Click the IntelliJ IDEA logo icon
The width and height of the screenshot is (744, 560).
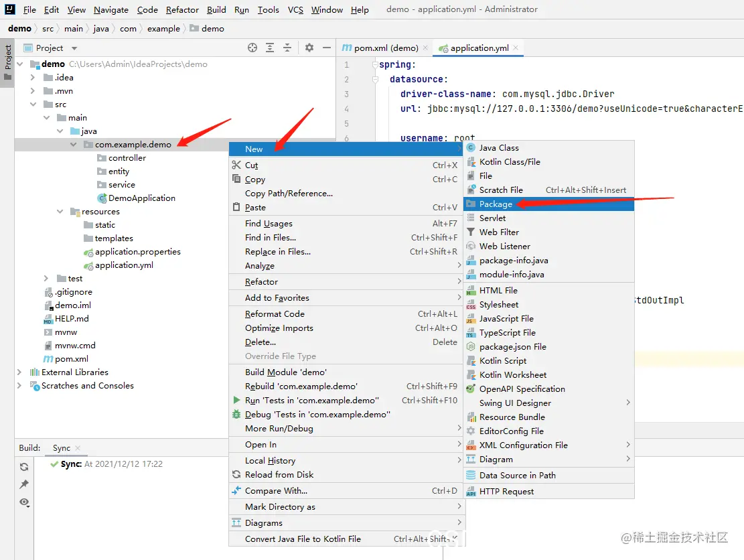tap(9, 9)
